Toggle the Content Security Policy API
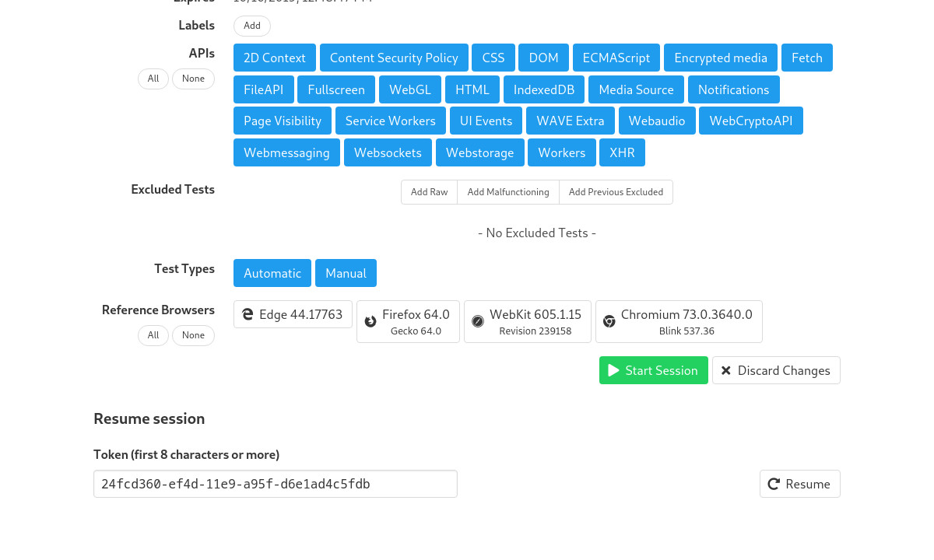Image resolution: width=934 pixels, height=560 pixels. (x=394, y=58)
